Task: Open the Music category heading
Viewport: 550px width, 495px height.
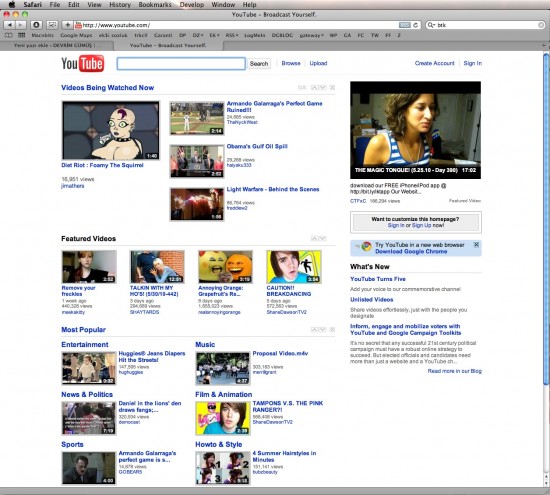Action: pos(205,345)
